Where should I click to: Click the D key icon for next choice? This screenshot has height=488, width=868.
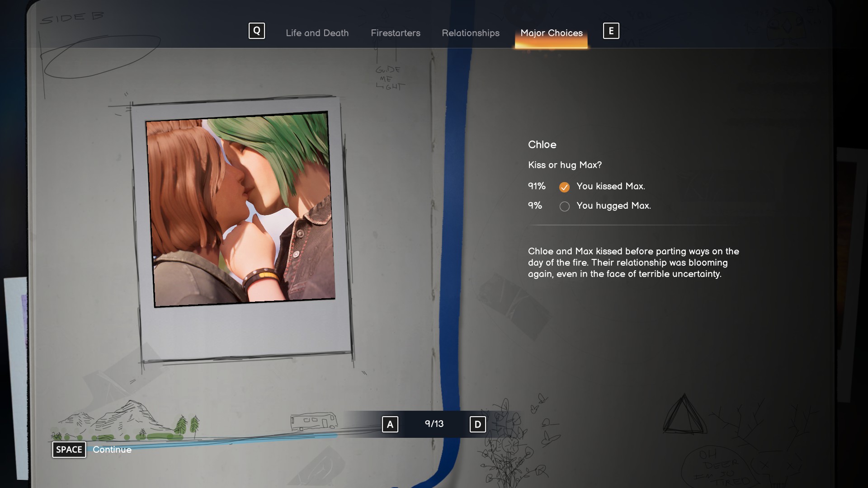coord(477,424)
